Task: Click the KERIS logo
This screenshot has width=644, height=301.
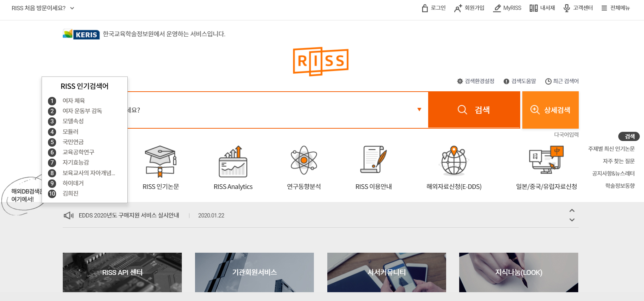Action: [x=81, y=34]
